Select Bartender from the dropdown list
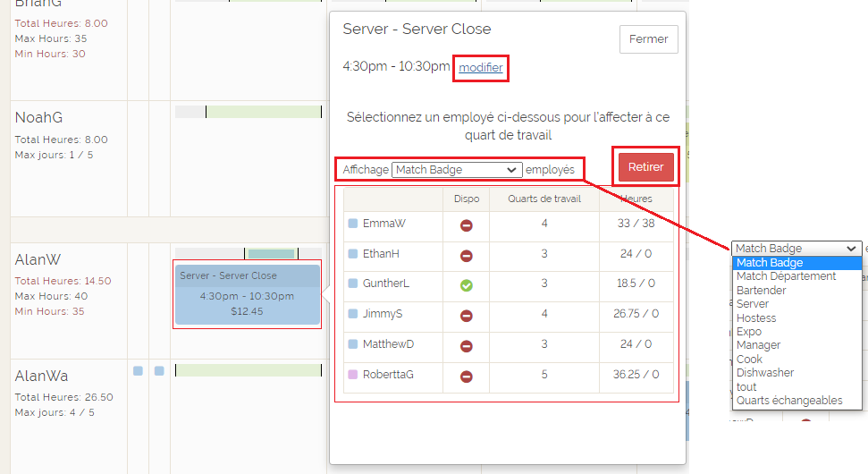Screen dimensions: 868x474 pyautogui.click(x=761, y=291)
